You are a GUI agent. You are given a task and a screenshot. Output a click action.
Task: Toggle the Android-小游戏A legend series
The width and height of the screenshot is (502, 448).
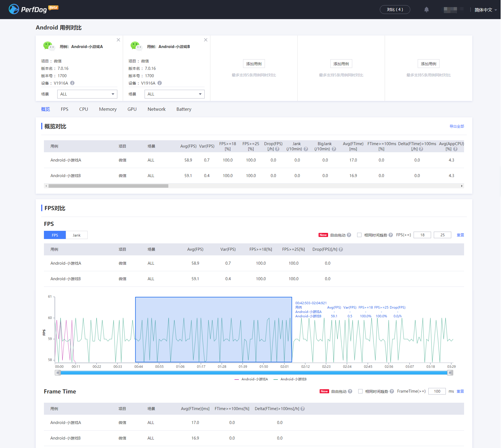pos(251,379)
